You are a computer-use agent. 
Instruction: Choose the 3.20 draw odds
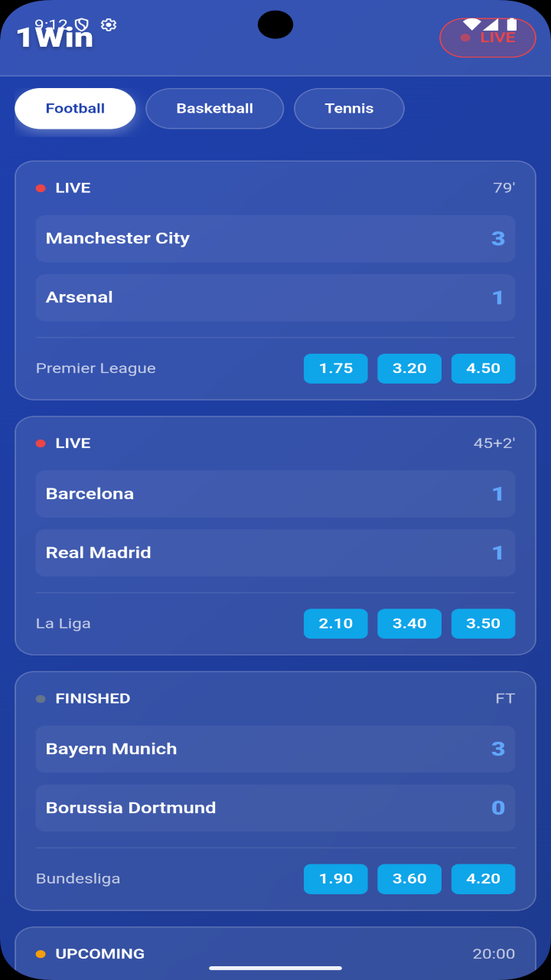[x=409, y=368]
